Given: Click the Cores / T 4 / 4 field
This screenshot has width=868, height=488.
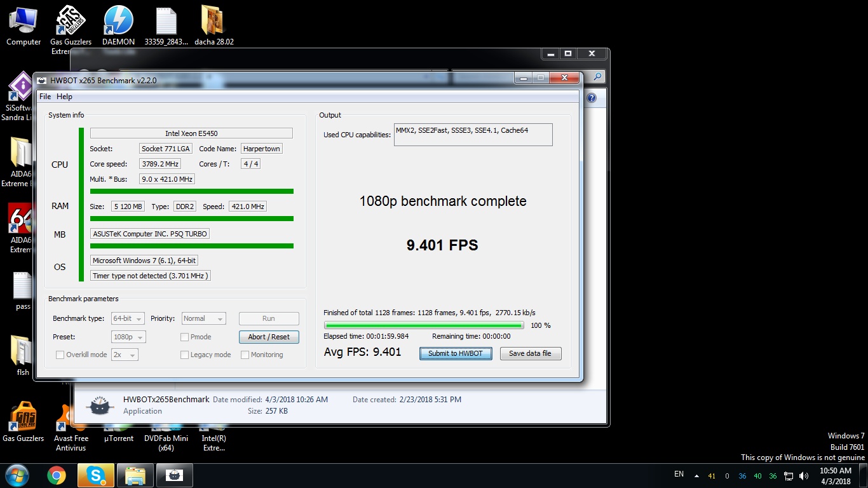Looking at the screenshot, I should tap(251, 164).
